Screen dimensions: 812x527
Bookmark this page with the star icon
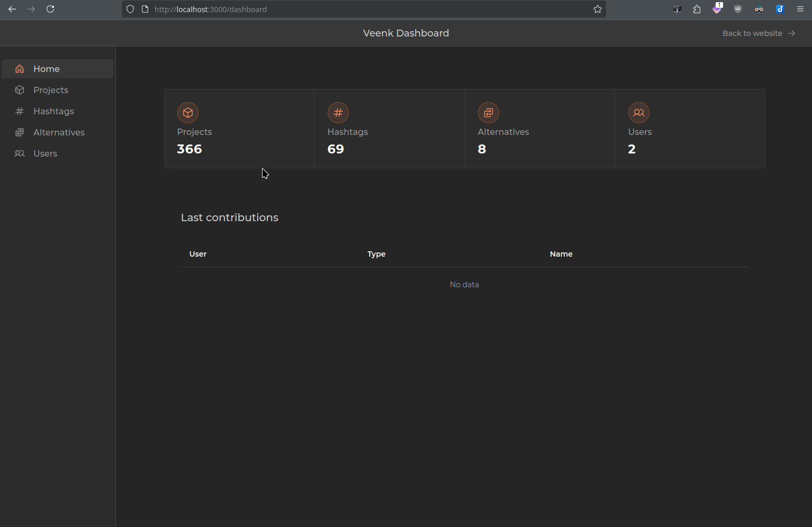(x=598, y=9)
